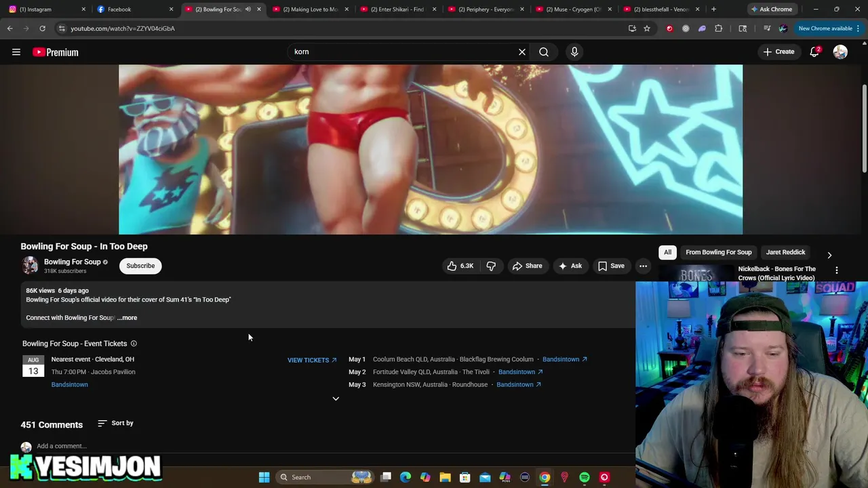Bookmark this page with star

pos(647,28)
